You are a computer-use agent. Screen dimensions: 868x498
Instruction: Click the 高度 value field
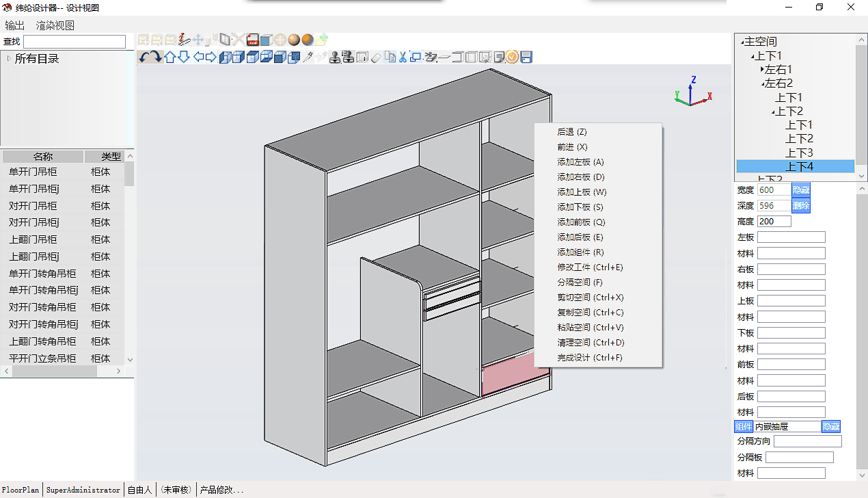pyautogui.click(x=774, y=222)
